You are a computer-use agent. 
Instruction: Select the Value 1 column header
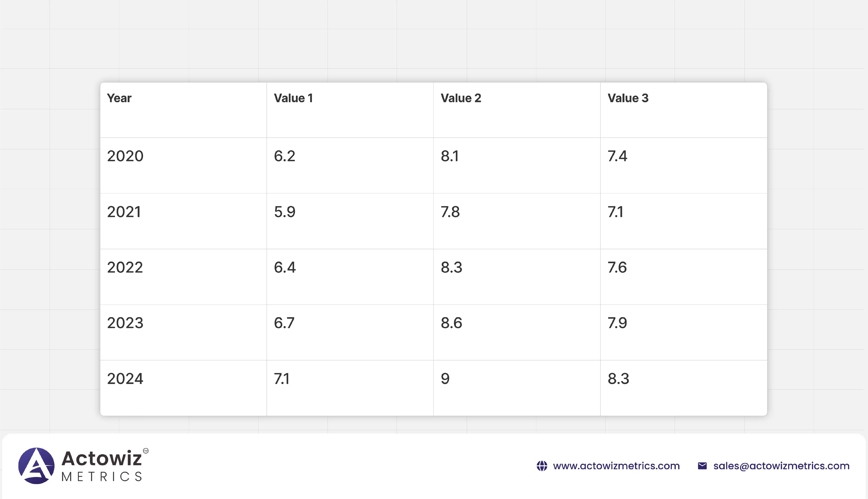[x=293, y=98]
